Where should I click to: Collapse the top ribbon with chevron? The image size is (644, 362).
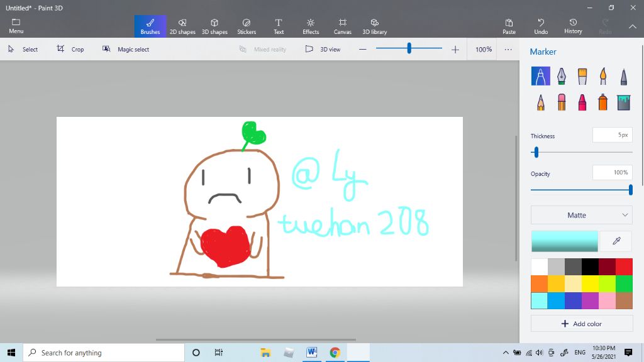click(x=633, y=26)
